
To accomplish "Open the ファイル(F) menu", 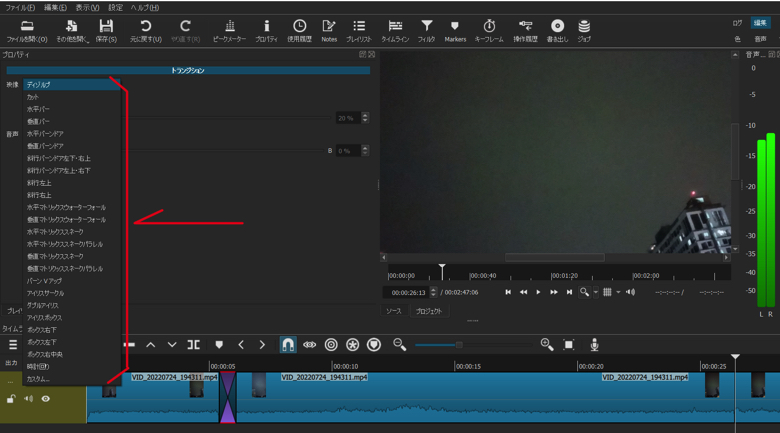I will coord(20,7).
